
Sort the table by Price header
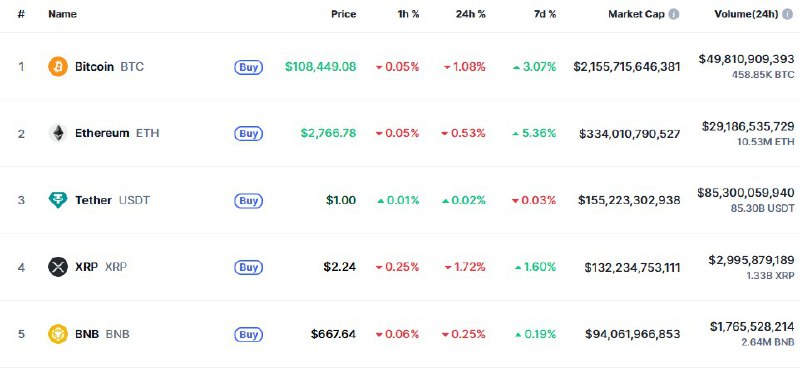tap(343, 14)
